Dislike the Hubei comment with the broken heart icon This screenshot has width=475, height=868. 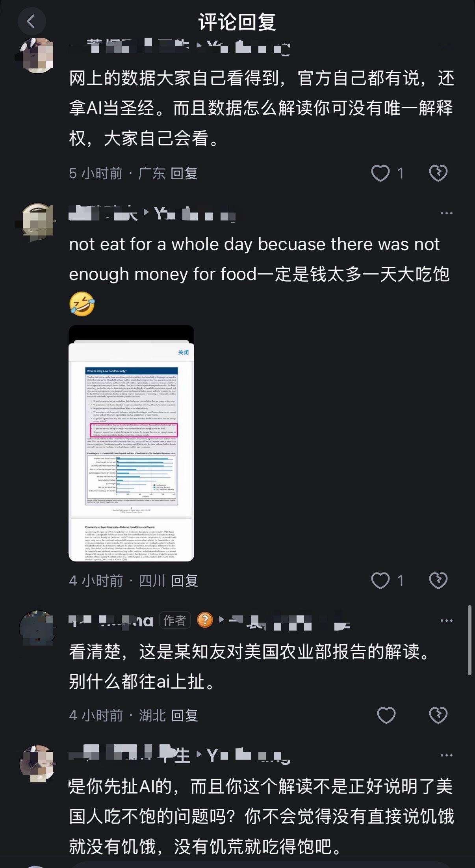click(438, 715)
